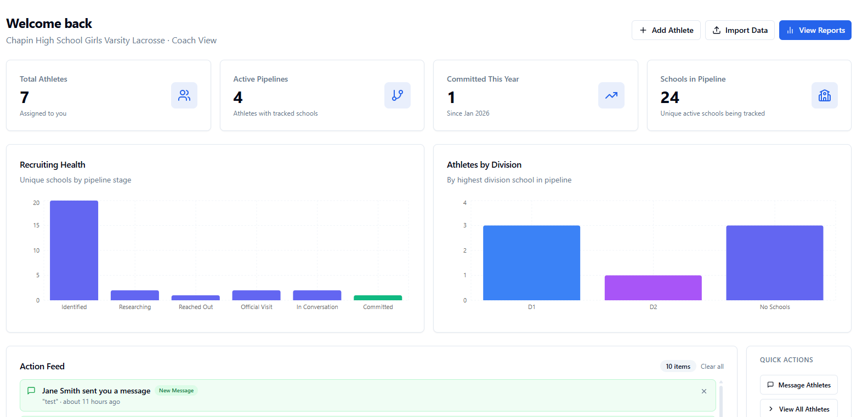Click the chevron in View All Athletes
868x417 pixels.
click(770, 409)
